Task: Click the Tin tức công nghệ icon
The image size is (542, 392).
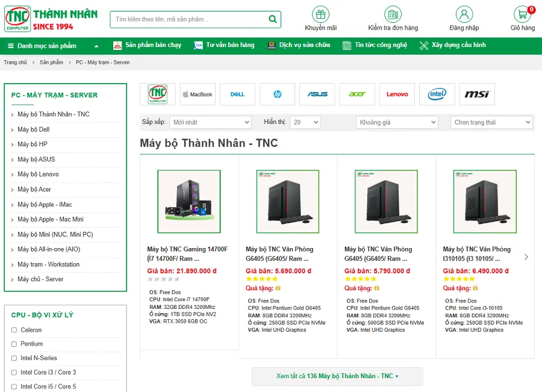Action: coord(347,45)
